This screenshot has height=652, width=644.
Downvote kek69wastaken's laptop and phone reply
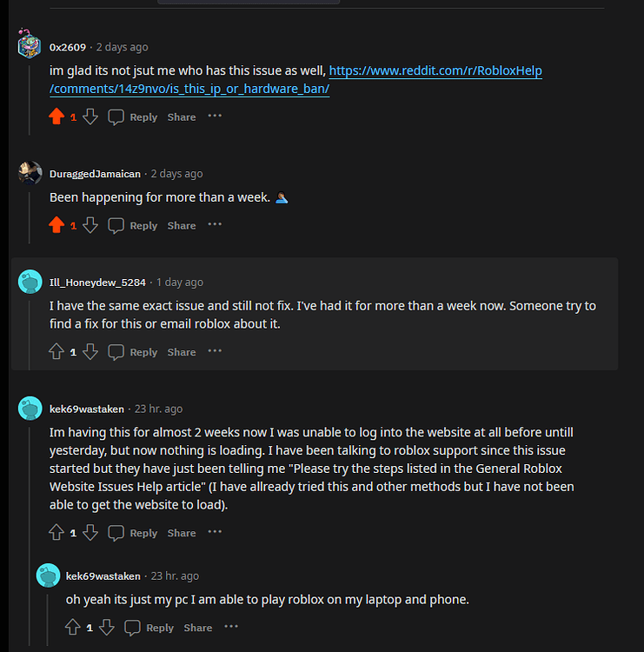107,627
